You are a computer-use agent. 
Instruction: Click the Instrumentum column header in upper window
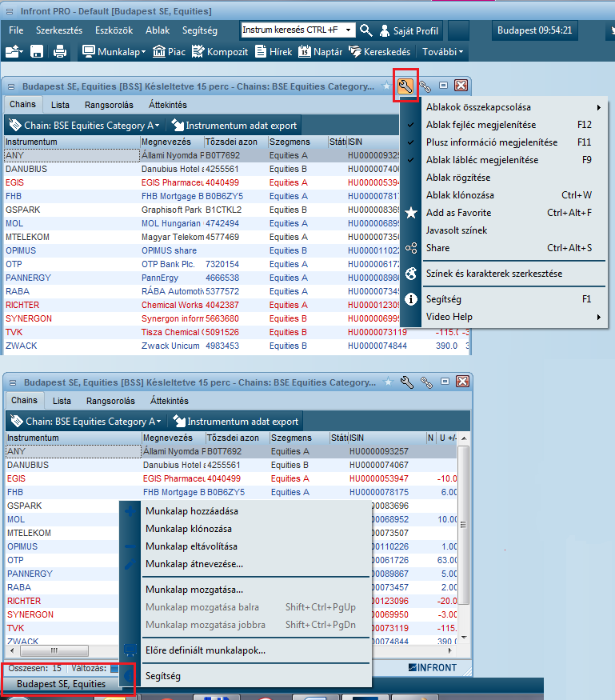coord(72,142)
